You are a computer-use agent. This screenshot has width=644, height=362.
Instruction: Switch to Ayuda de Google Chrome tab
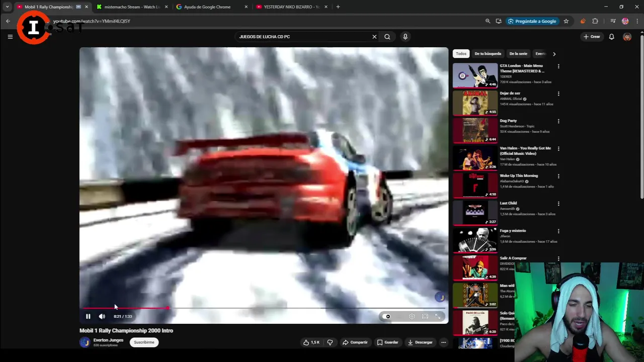click(212, 7)
